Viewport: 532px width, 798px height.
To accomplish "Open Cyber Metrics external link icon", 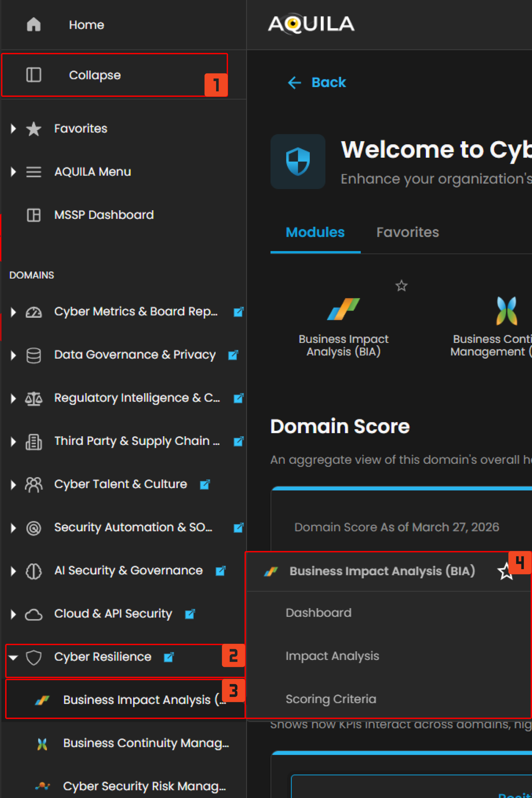I will (x=238, y=312).
